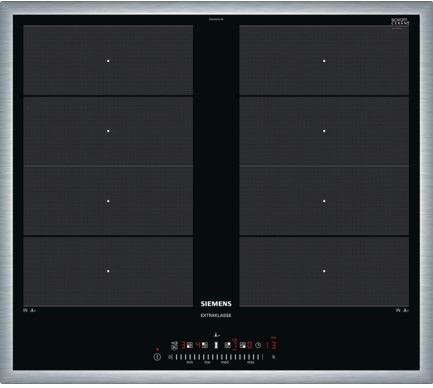
Task: Select the front-right cooking zone selector icon
Action: (x=243, y=345)
